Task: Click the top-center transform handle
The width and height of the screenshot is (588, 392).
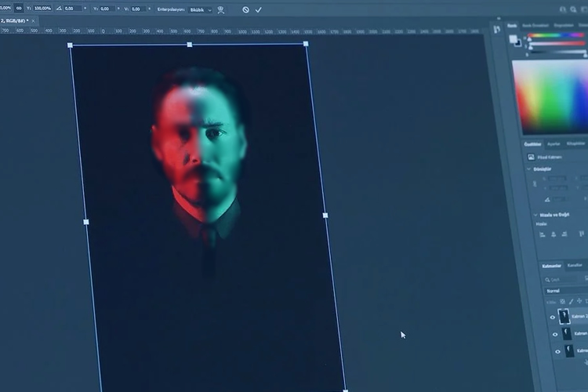Action: 190,45
